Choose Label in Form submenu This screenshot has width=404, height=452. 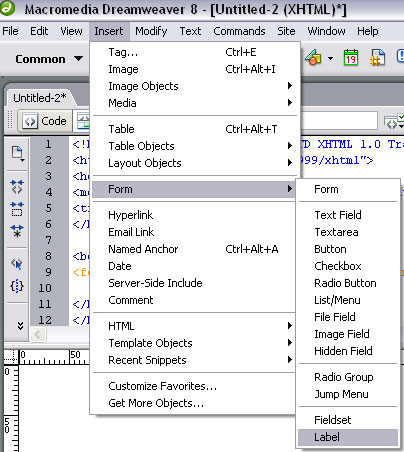(x=348, y=437)
